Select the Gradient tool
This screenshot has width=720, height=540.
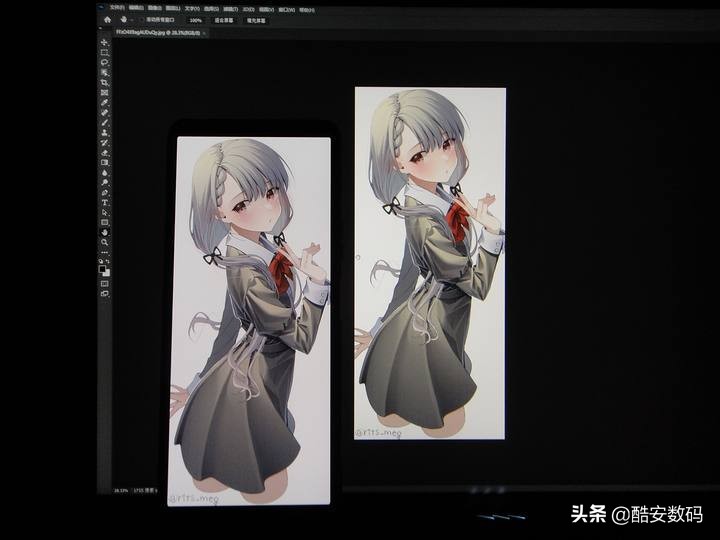(104, 163)
